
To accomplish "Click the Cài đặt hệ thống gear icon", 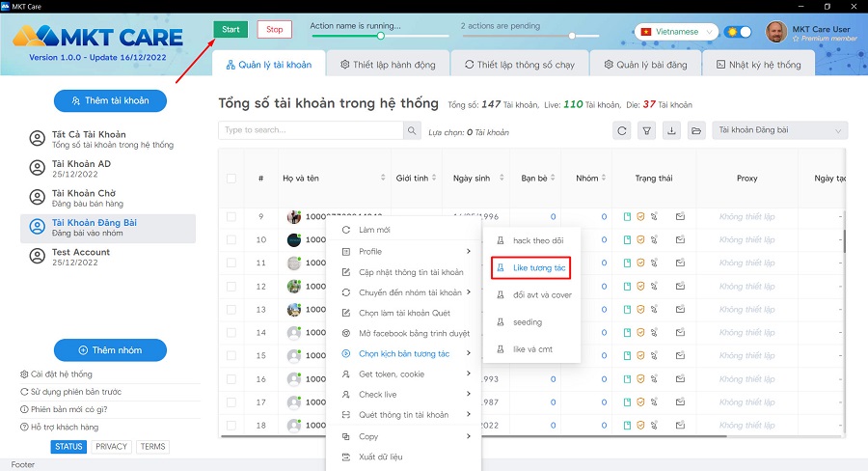I will (24, 374).
